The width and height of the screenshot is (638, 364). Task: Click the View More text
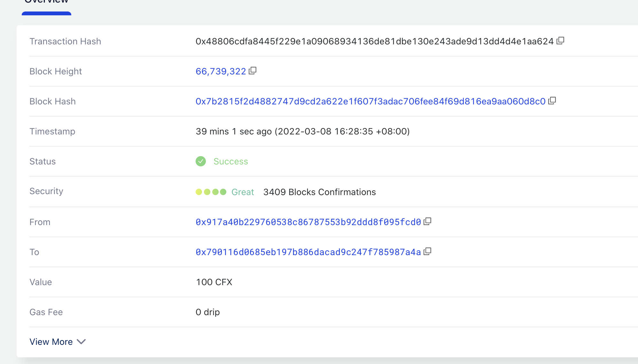pos(51,342)
